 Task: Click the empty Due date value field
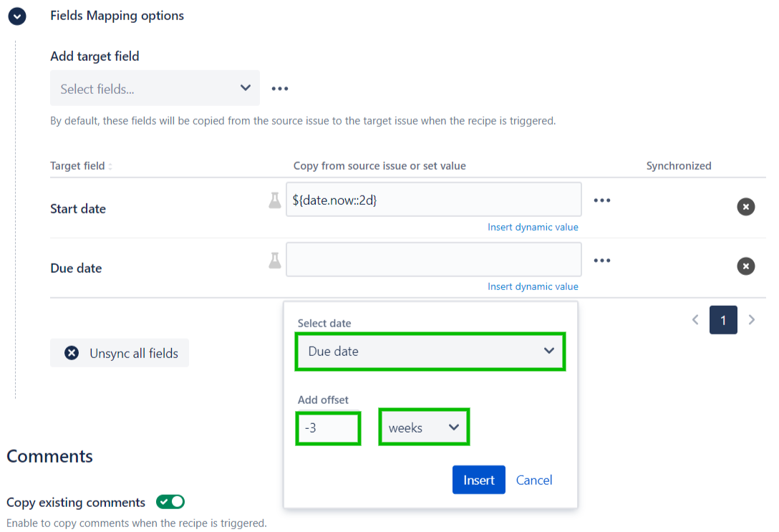(x=433, y=259)
